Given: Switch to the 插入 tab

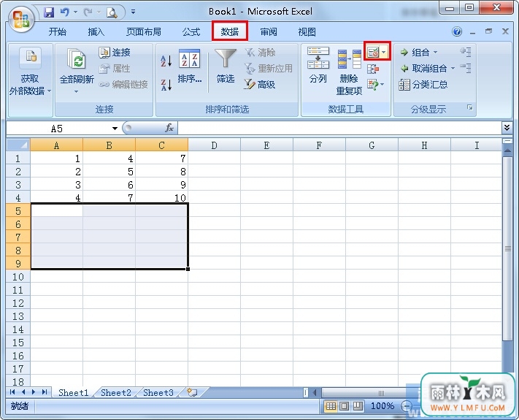Looking at the screenshot, I should (x=96, y=32).
